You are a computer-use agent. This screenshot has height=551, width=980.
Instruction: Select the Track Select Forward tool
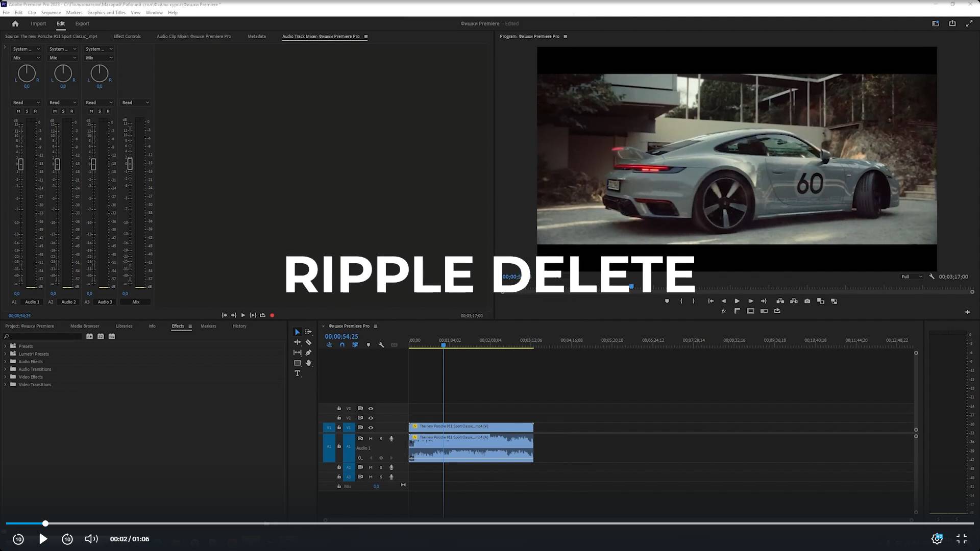coord(308,332)
